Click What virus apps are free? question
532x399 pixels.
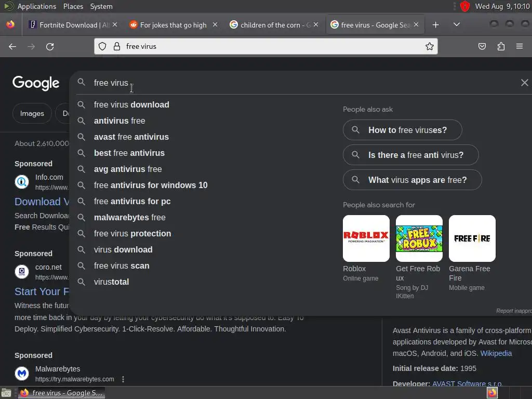(412, 180)
